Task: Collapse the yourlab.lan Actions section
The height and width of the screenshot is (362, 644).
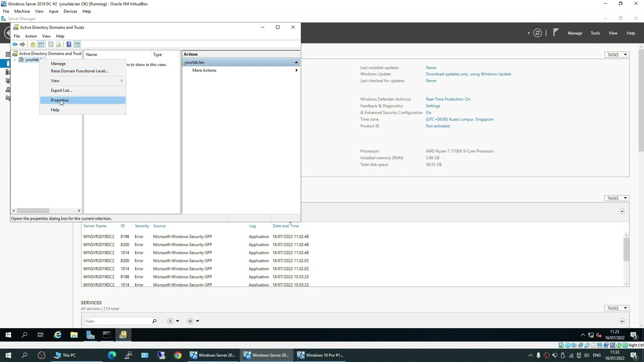Action: 296,62
